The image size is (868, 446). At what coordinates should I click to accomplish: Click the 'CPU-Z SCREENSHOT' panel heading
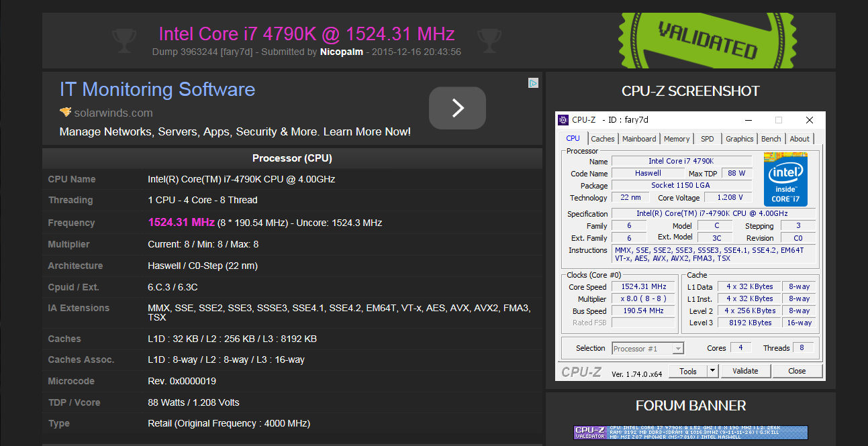(x=690, y=91)
